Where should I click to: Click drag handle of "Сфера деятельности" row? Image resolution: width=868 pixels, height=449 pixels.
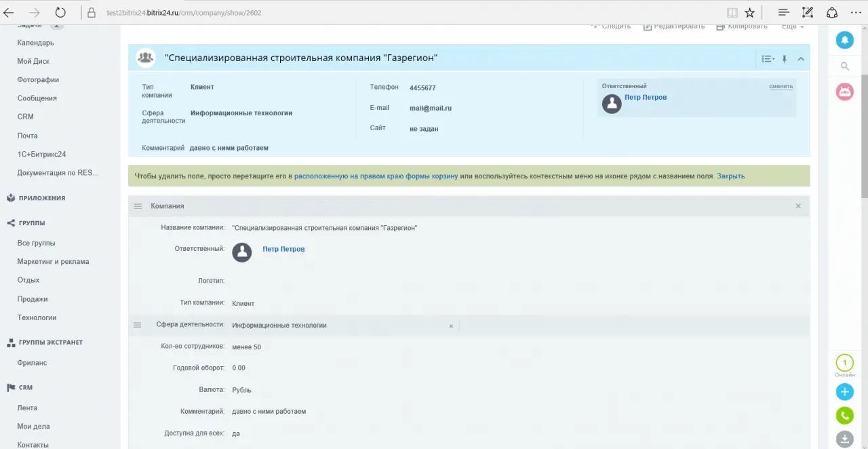click(138, 326)
